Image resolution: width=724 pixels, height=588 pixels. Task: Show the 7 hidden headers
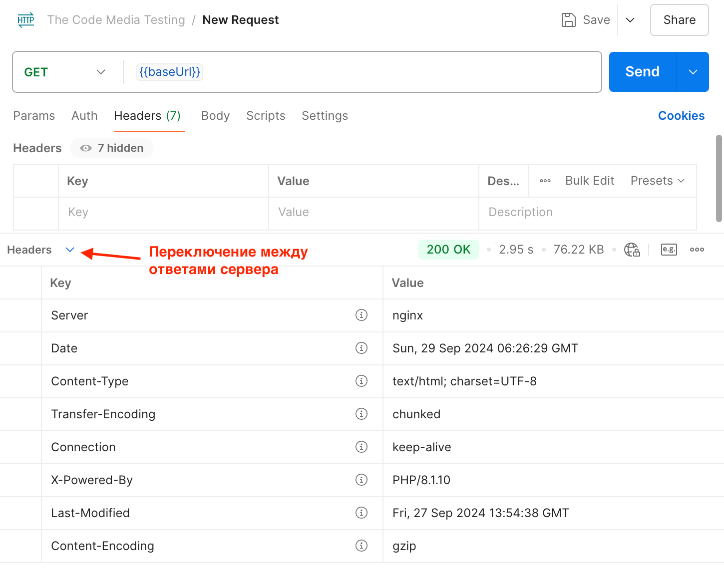click(112, 148)
